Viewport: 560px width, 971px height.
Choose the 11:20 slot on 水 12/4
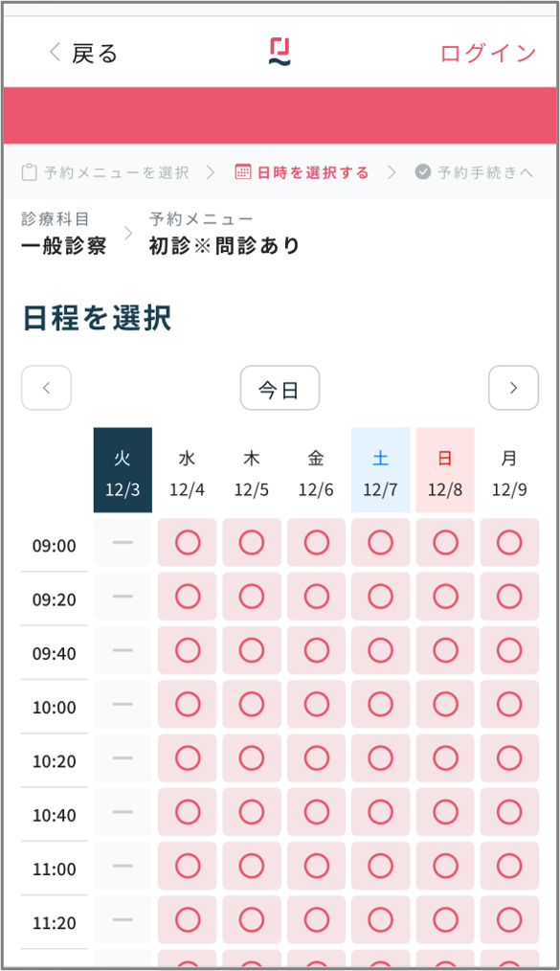coord(188,919)
